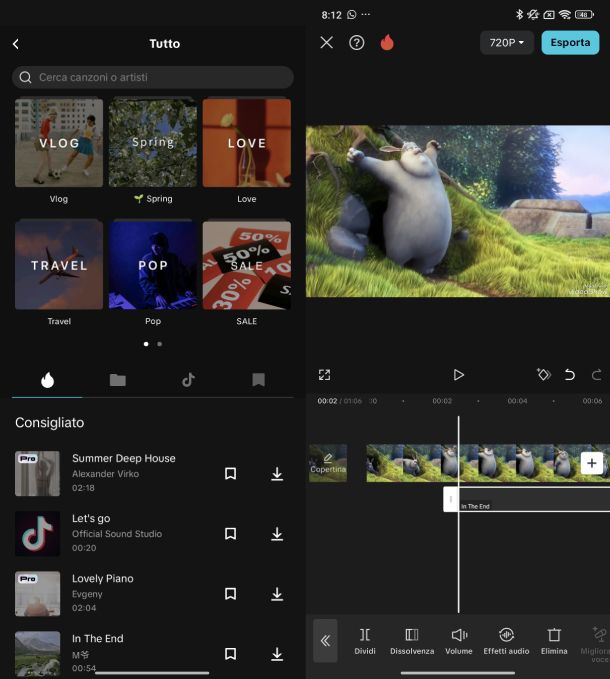Select the Dividi split tool
This screenshot has height=679, width=610.
click(365, 641)
